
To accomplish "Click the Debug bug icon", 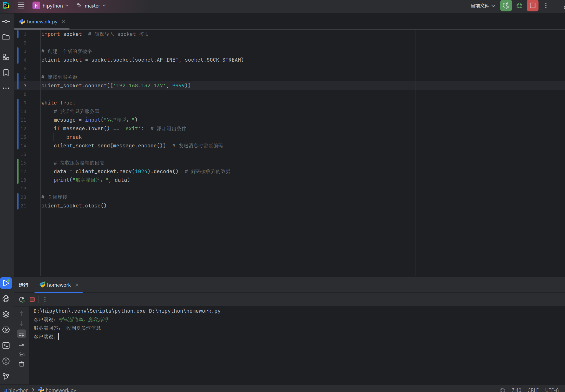I will pos(519,6).
